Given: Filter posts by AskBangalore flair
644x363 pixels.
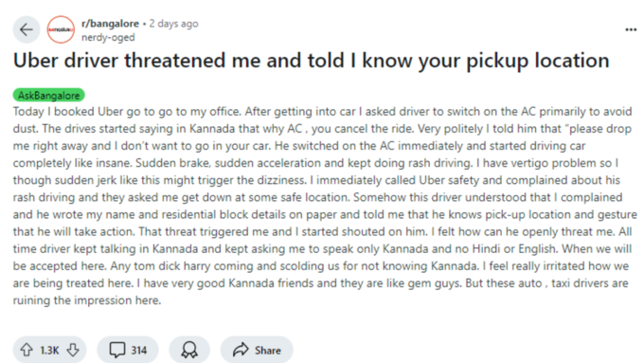Looking at the screenshot, I should coord(49,96).
